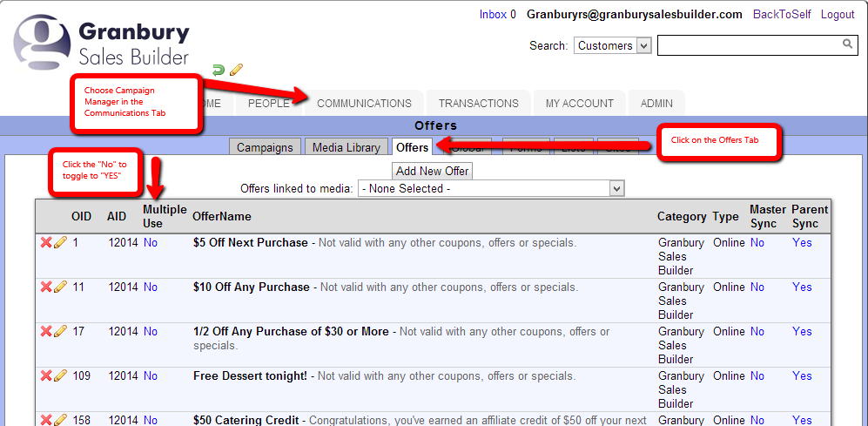Click the Category column header
The image size is (868, 426).
pyautogui.click(x=682, y=217)
